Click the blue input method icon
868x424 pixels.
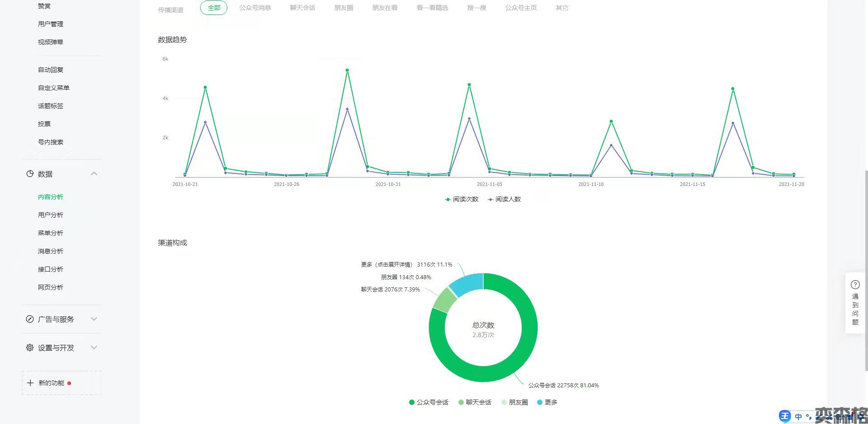(785, 416)
